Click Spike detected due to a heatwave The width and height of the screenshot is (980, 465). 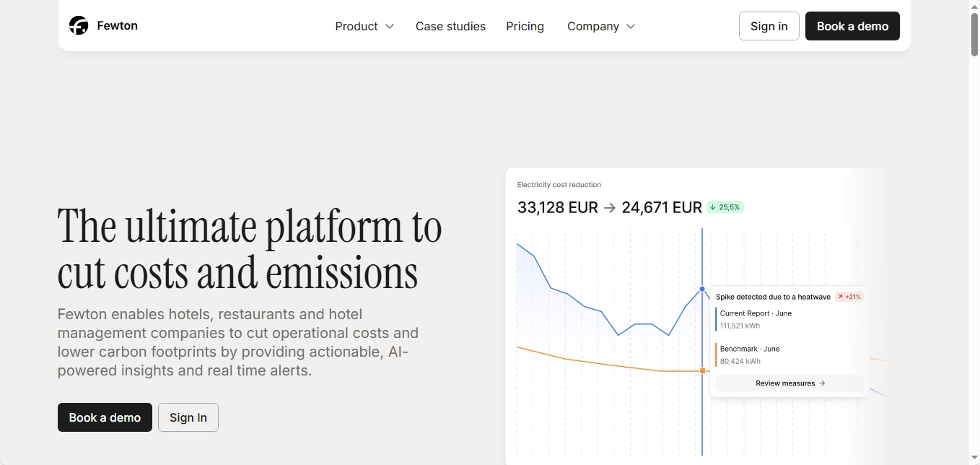[773, 297]
